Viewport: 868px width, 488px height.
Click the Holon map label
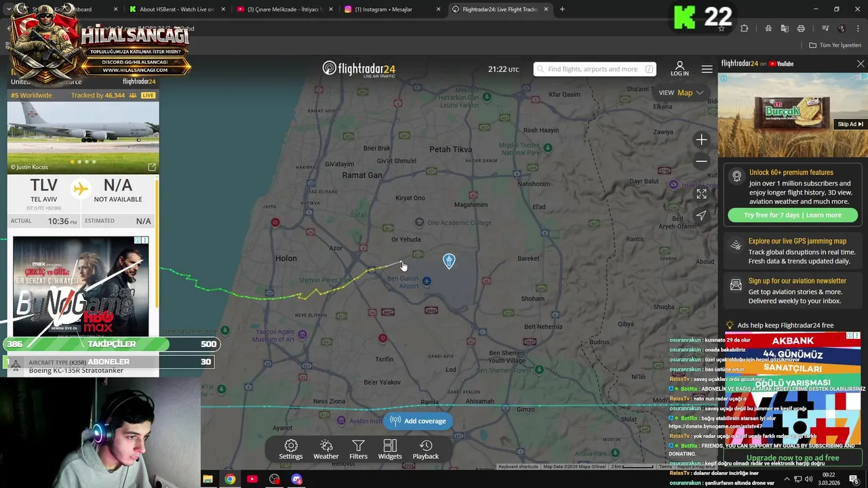pyautogui.click(x=285, y=258)
